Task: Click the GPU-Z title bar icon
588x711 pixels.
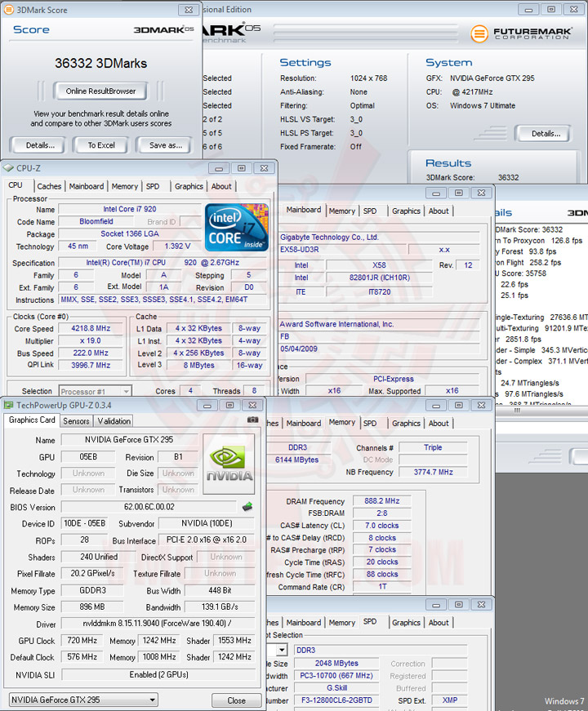Action: tap(8, 405)
